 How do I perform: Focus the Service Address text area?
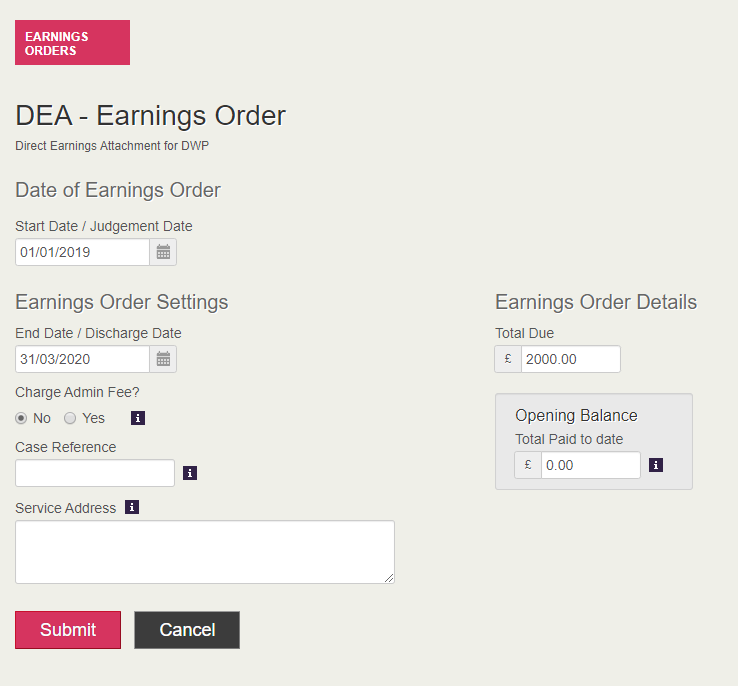point(204,551)
